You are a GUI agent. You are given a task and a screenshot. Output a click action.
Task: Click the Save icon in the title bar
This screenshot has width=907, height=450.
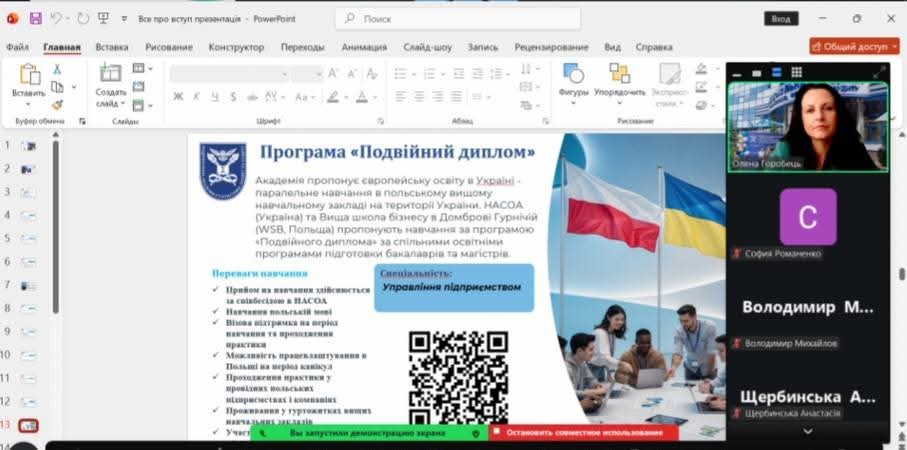coord(36,18)
